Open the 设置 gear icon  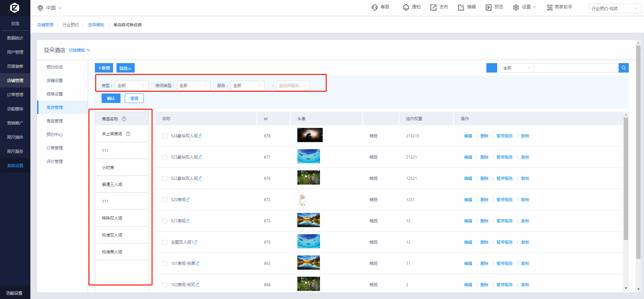tap(516, 7)
